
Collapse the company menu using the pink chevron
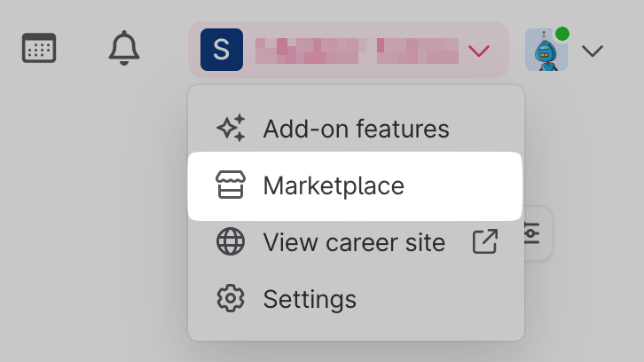coord(479,51)
